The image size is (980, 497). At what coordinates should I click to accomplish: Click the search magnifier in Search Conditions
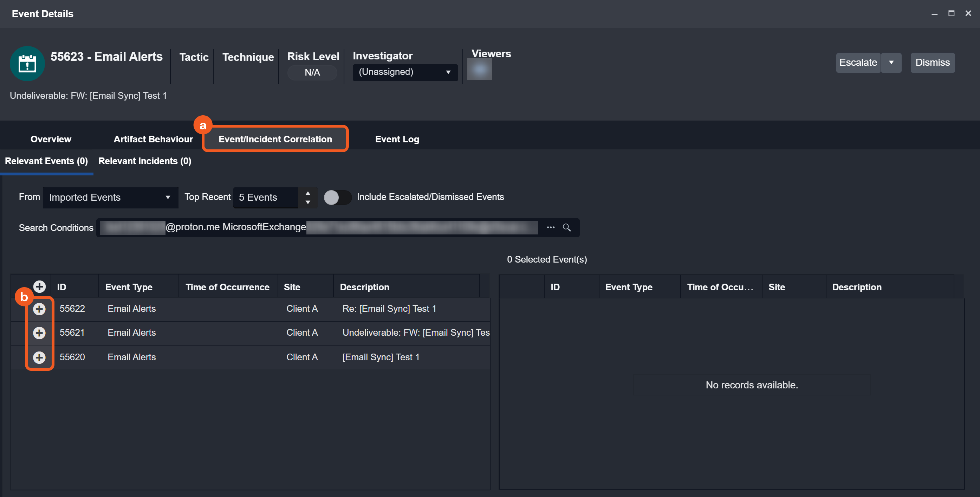566,227
